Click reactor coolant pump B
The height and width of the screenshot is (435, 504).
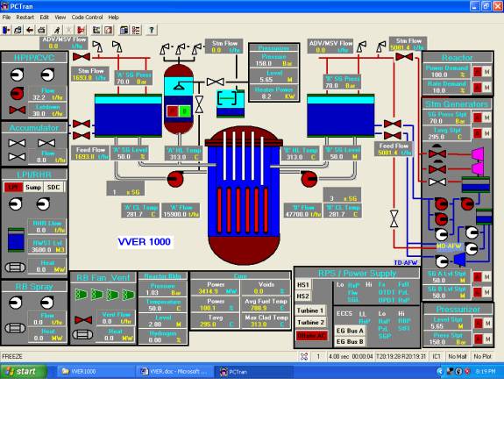click(309, 179)
